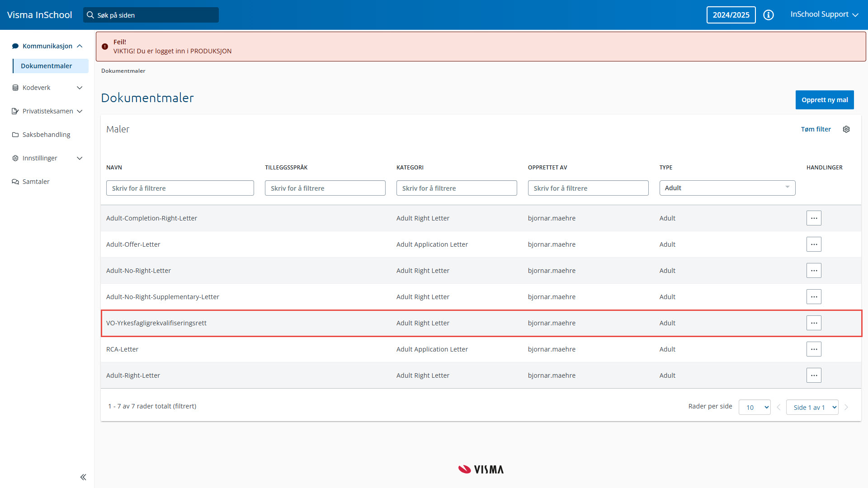Select the Adult-Offer-Letter name cell
Screen dimensions: 868x488
tap(133, 244)
